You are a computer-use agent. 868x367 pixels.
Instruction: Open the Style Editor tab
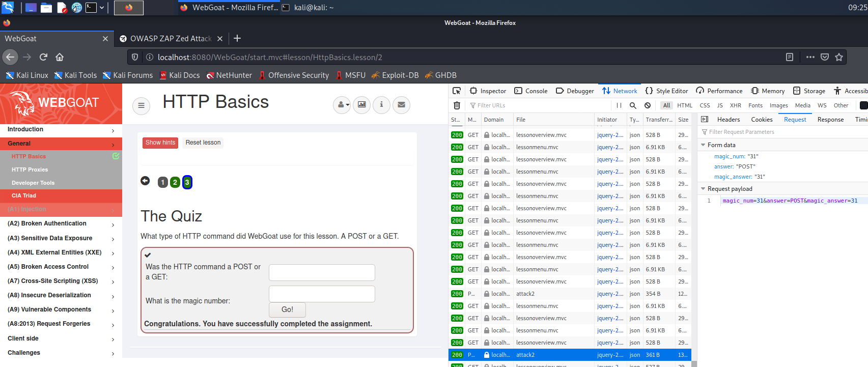tap(666, 91)
